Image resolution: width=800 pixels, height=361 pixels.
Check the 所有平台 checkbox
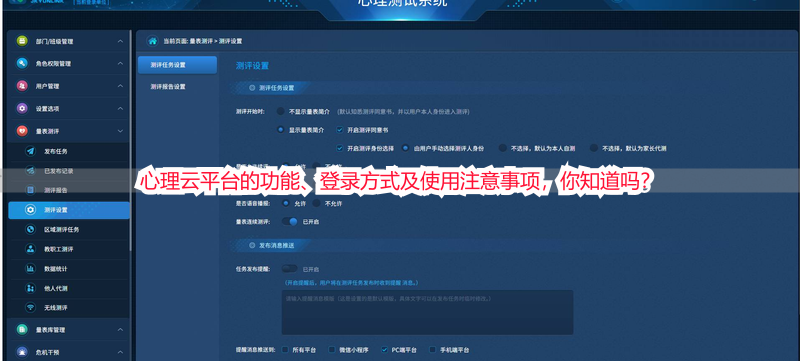click(285, 350)
